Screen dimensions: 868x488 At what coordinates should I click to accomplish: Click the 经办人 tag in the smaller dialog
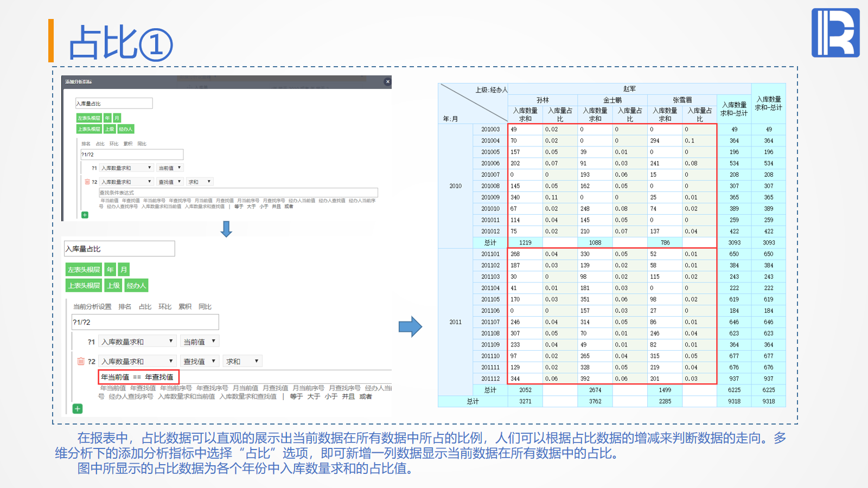tap(126, 129)
